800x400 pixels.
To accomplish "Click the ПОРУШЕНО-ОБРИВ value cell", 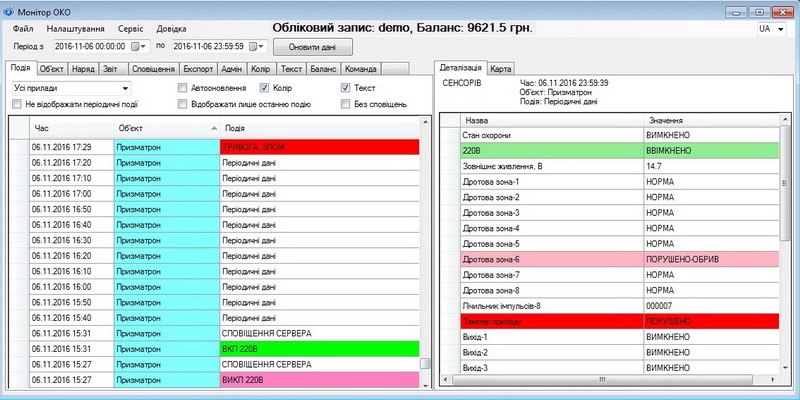I will 712,259.
